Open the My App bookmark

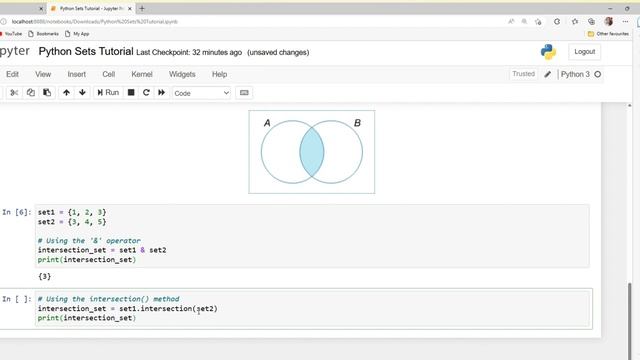click(x=77, y=34)
